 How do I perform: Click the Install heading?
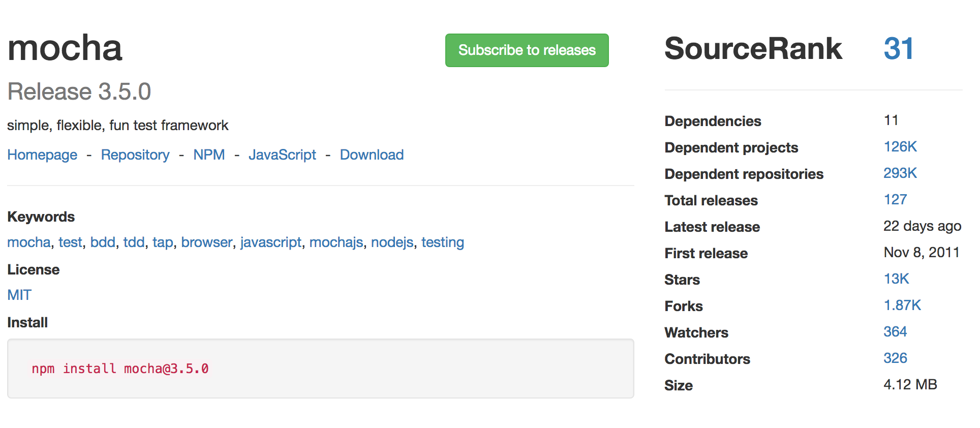coord(27,322)
